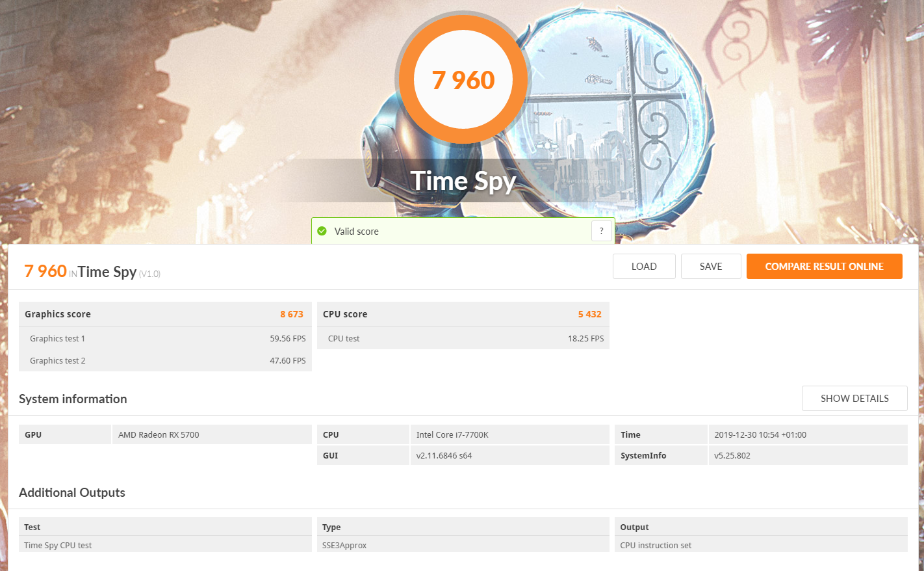
Task: Click the SAVE button
Action: click(x=711, y=266)
